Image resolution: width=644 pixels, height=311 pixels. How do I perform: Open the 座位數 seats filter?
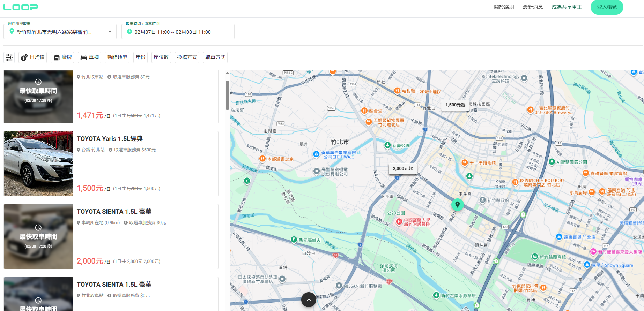click(x=161, y=58)
